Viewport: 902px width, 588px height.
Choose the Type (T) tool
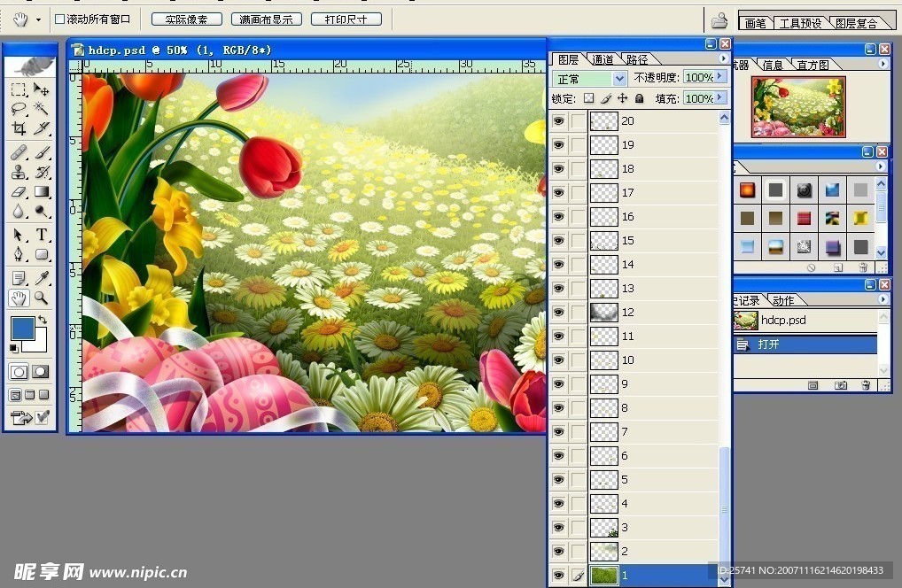42,235
